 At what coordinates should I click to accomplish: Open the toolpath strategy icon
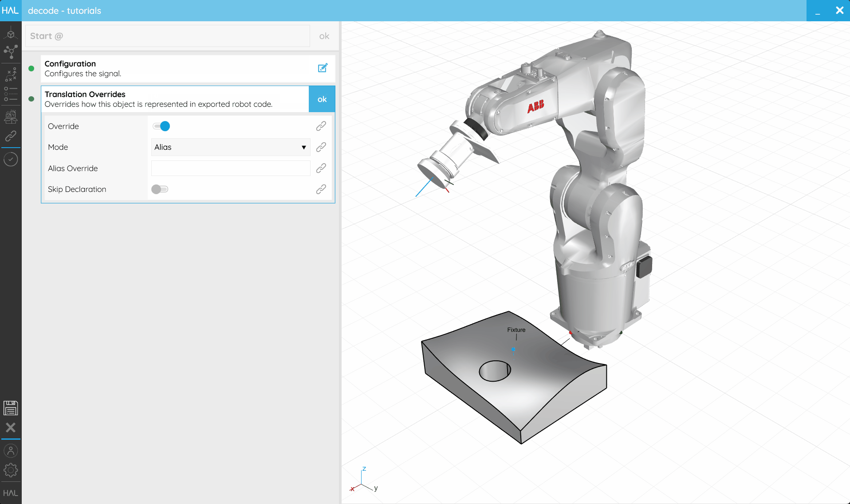click(x=11, y=74)
